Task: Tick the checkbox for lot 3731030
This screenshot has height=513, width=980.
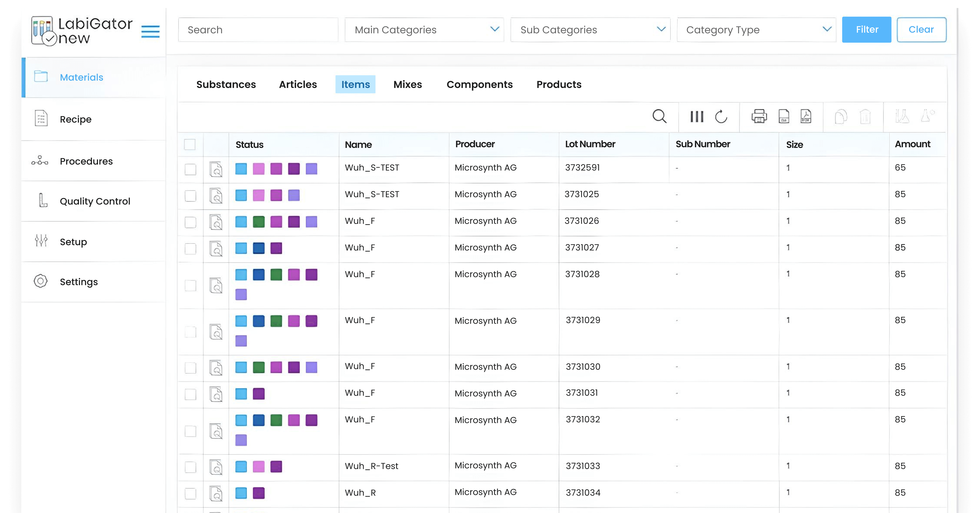Action: click(x=190, y=368)
